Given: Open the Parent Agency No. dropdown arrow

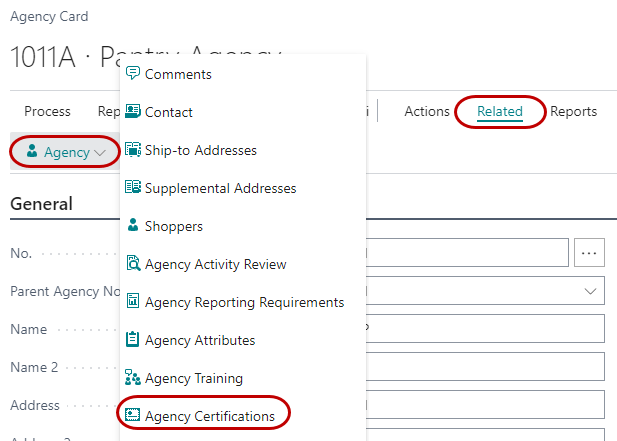Looking at the screenshot, I should click(x=589, y=291).
